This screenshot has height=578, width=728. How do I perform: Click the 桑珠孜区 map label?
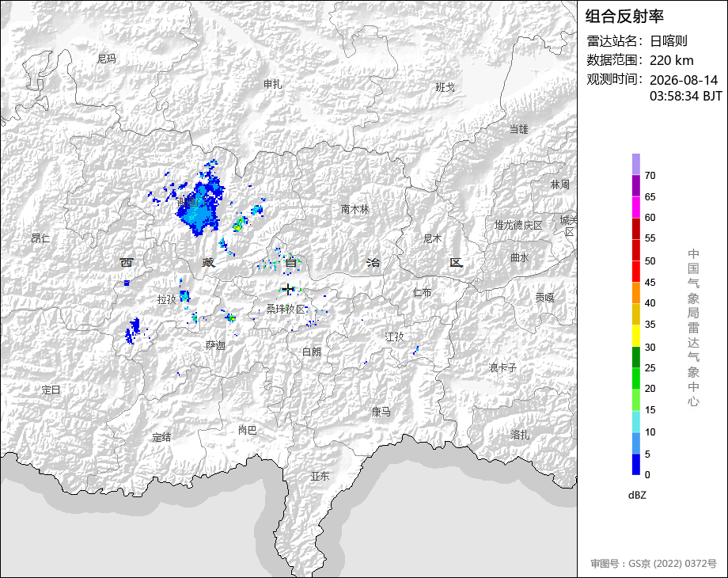click(x=286, y=310)
